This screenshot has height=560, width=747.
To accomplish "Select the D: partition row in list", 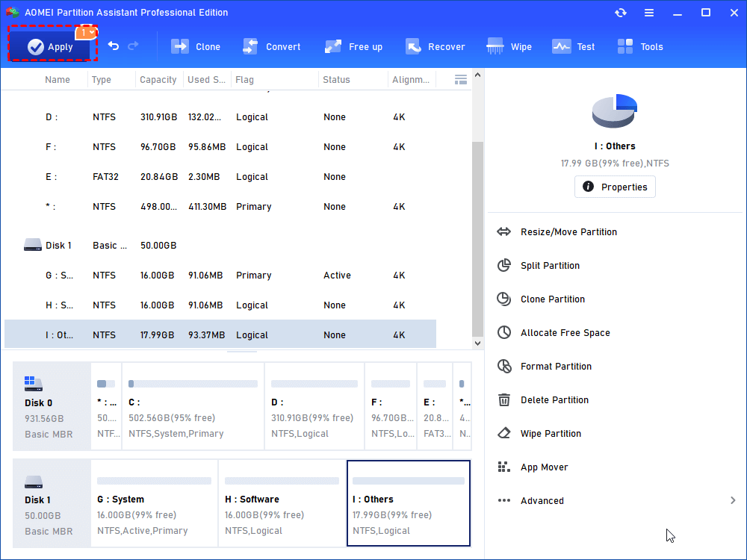I will coord(220,117).
